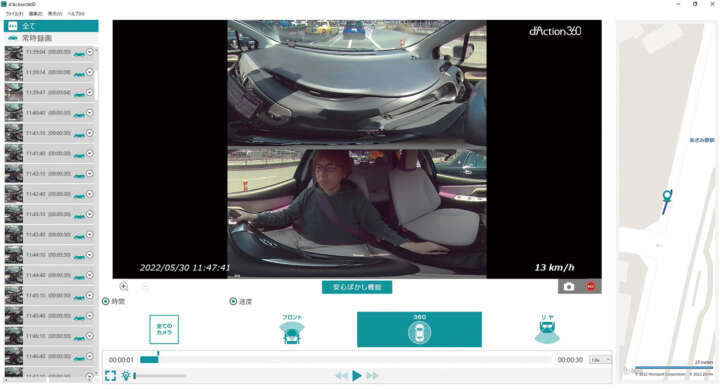This screenshot has width=720, height=389.
Task: Start playback with the play button
Action: click(357, 376)
